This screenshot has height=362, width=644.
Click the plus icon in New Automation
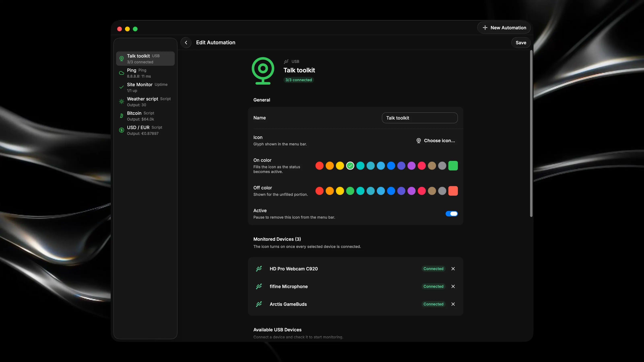485,28
